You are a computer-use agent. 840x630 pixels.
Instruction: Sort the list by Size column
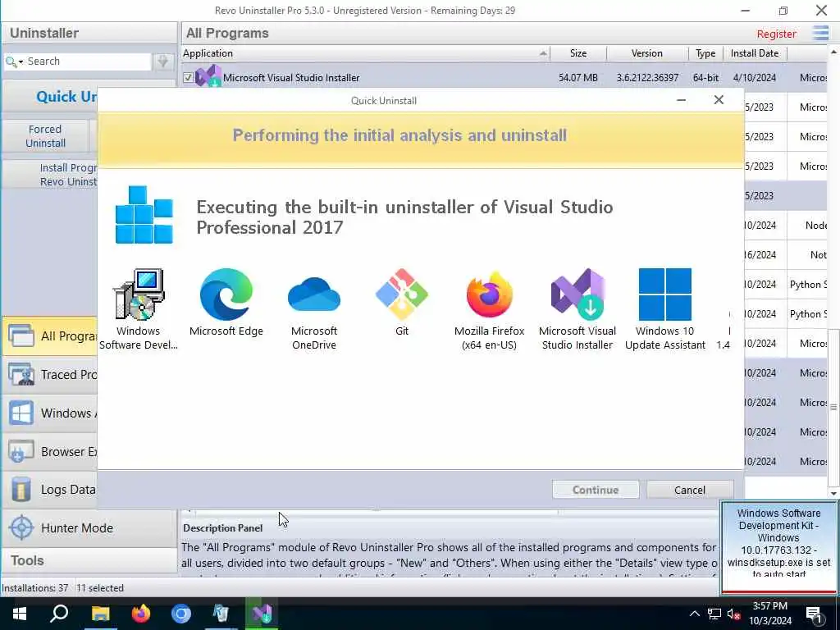tap(578, 53)
